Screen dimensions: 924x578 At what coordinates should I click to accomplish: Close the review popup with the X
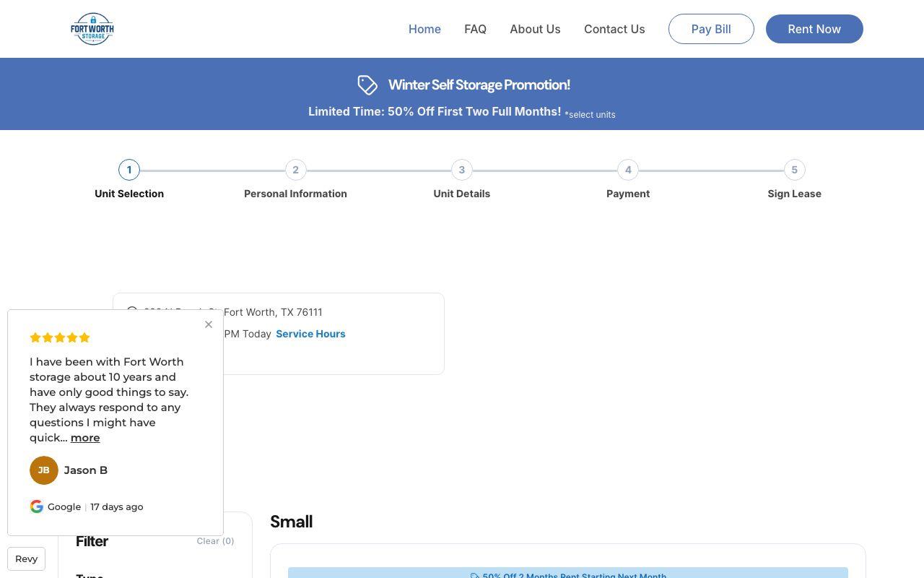click(x=209, y=324)
